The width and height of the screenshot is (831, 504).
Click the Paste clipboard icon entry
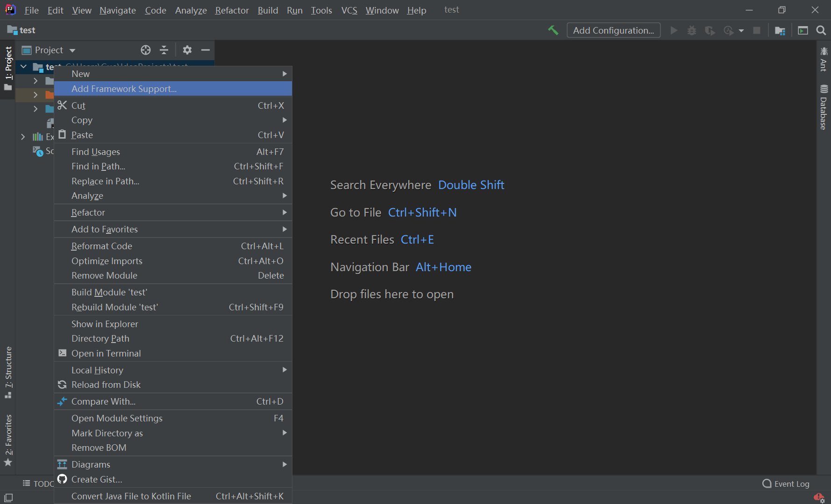173,135
